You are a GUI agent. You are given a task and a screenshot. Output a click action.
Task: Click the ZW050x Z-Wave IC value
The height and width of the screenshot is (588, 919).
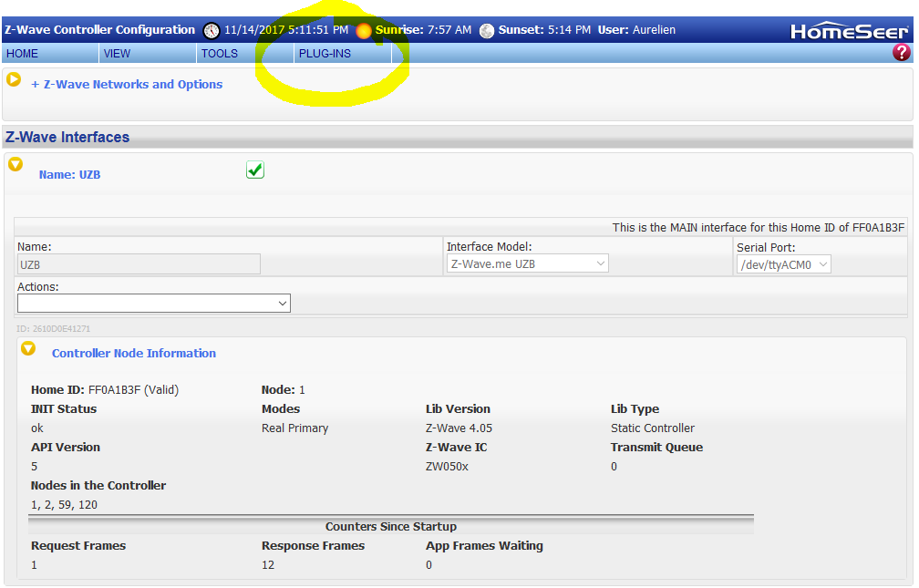(447, 467)
